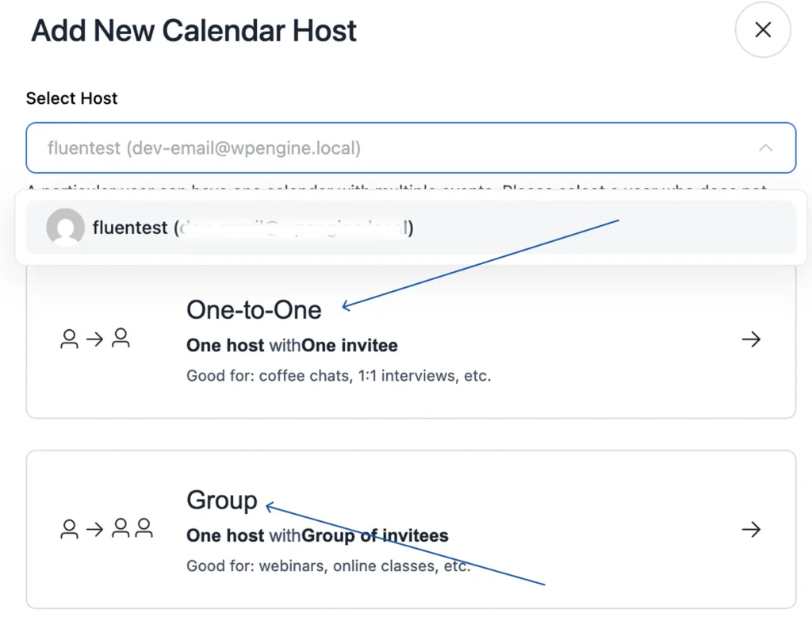
Task: Click the One-to-One person-to-person icon
Action: click(95, 339)
